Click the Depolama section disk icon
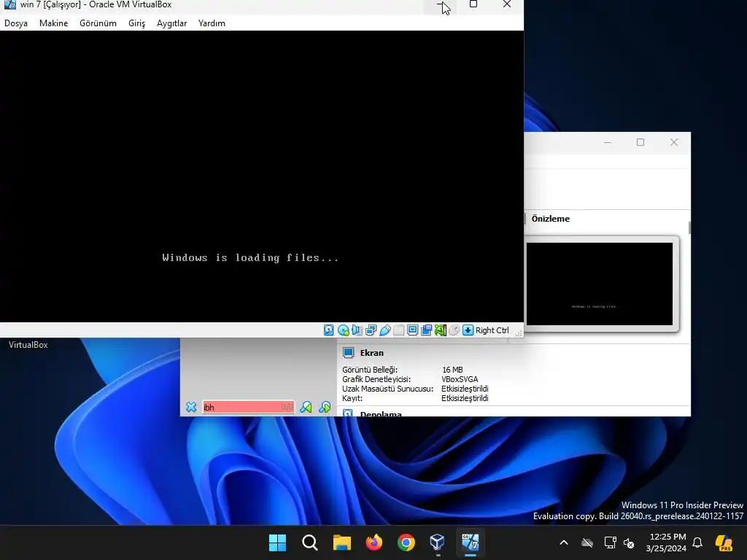Viewport: 747px width, 560px height. (348, 413)
